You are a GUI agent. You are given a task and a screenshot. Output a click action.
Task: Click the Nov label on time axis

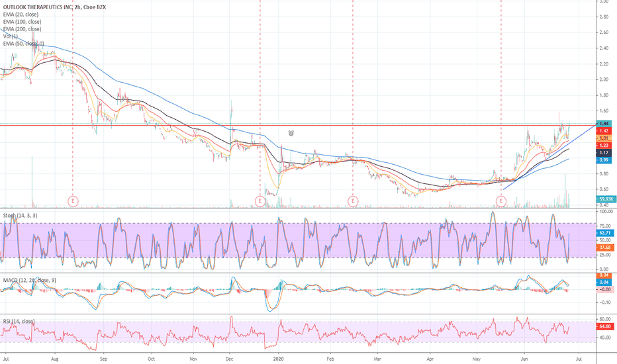pyautogui.click(x=193, y=359)
